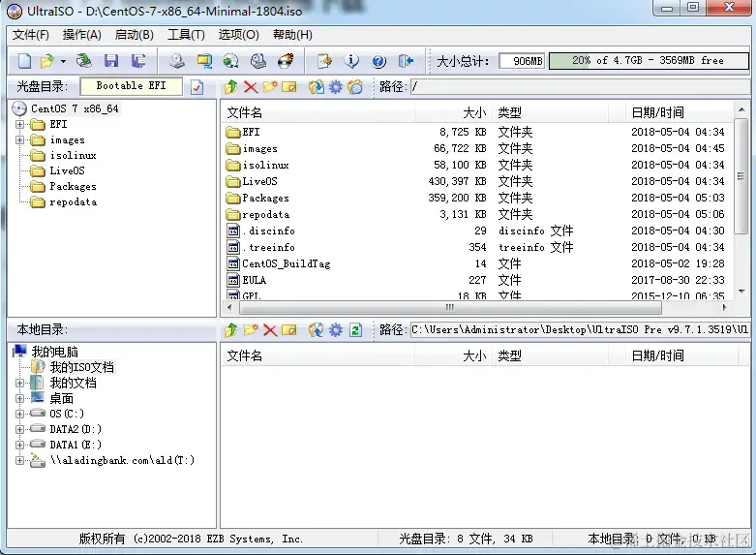Open the 文件(F) menu

[x=31, y=35]
